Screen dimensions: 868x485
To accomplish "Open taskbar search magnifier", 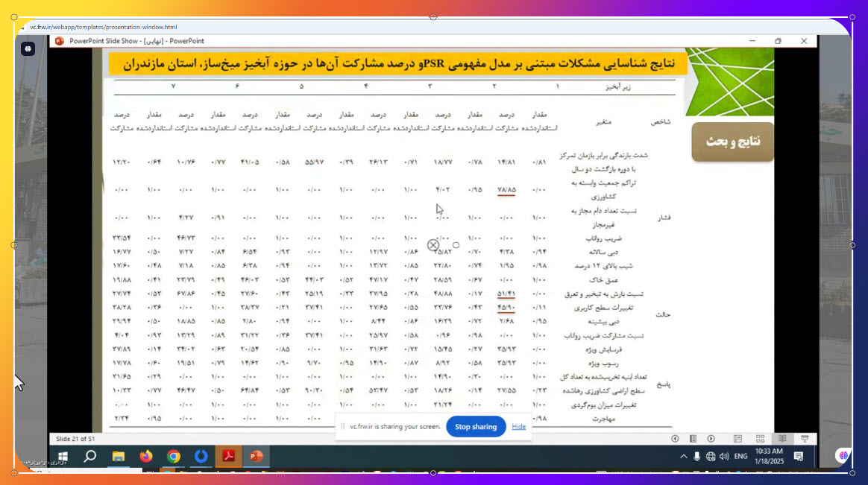I will pyautogui.click(x=90, y=456).
